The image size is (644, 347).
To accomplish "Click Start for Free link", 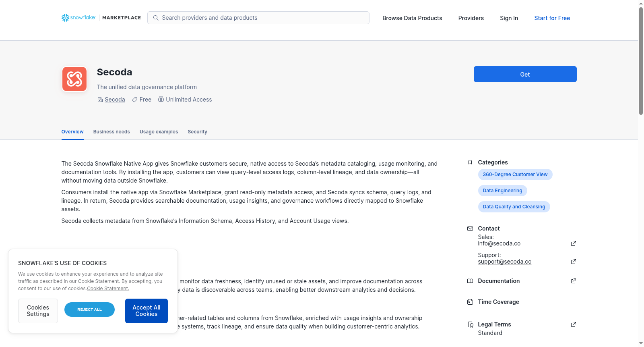I will (552, 18).
